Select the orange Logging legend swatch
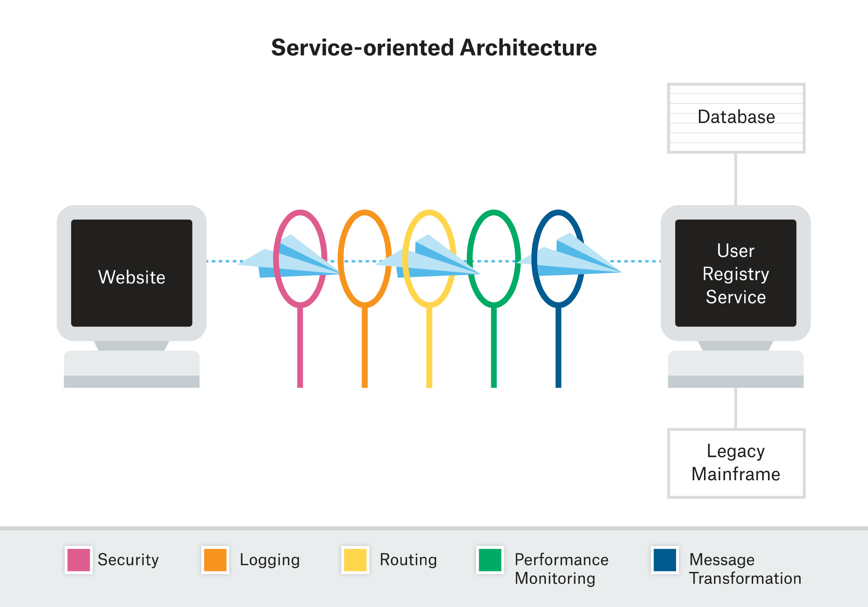868x607 pixels. point(215,560)
